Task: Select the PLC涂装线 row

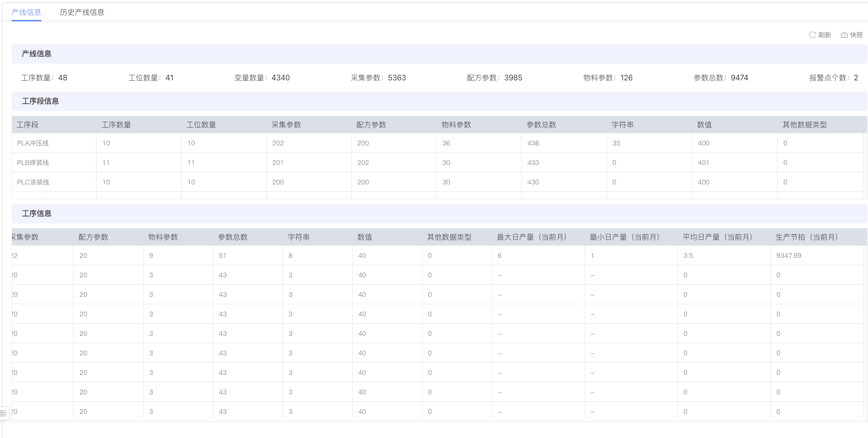Action: (x=33, y=182)
